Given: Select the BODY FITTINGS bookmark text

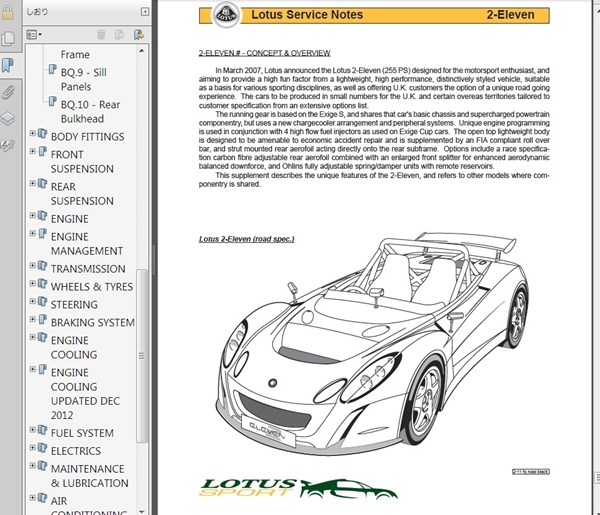Looking at the screenshot, I should pos(88,137).
